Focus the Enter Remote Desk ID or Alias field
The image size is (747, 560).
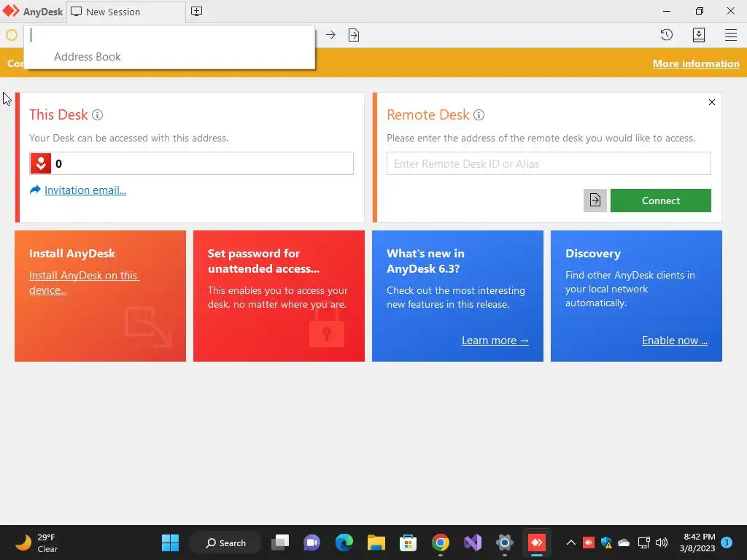coord(549,163)
